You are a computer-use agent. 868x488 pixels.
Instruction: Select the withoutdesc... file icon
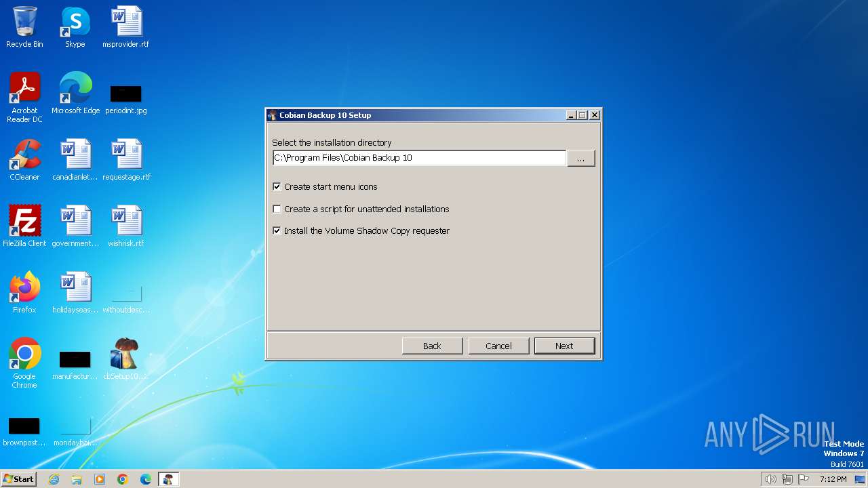coord(126,298)
